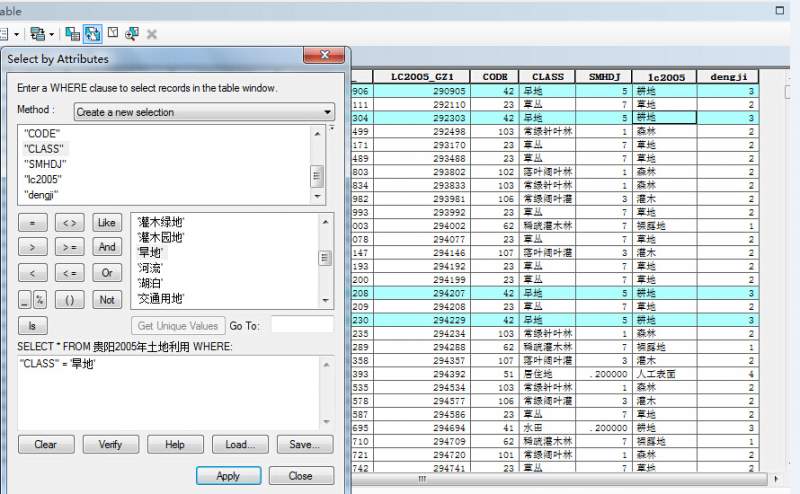Click the greyed Delete Selected X icon

152,34
